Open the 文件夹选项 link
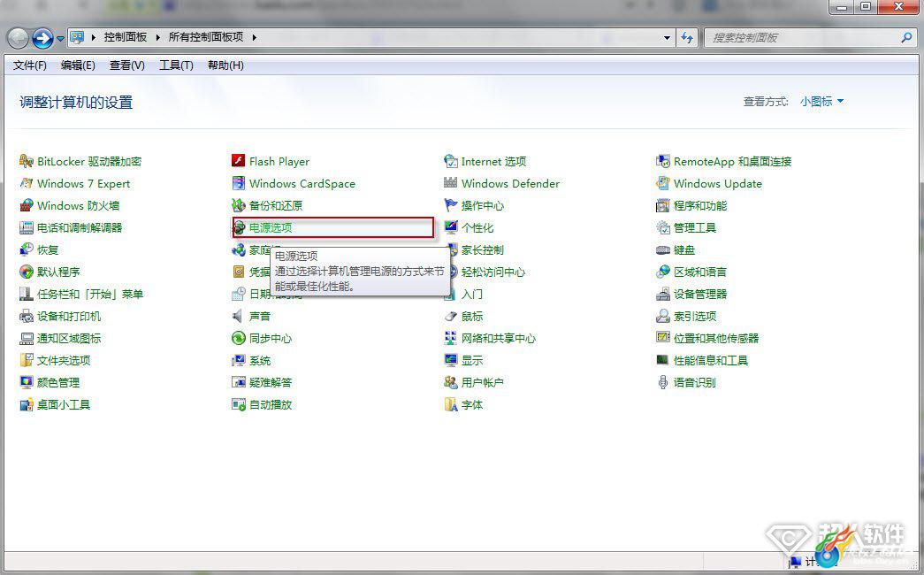 tap(63, 360)
